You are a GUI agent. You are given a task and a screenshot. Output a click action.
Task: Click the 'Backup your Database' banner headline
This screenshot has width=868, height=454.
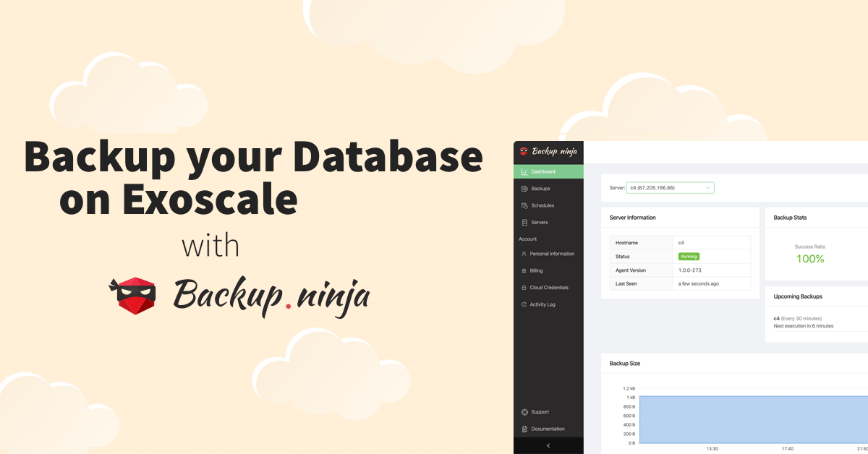coord(253,159)
